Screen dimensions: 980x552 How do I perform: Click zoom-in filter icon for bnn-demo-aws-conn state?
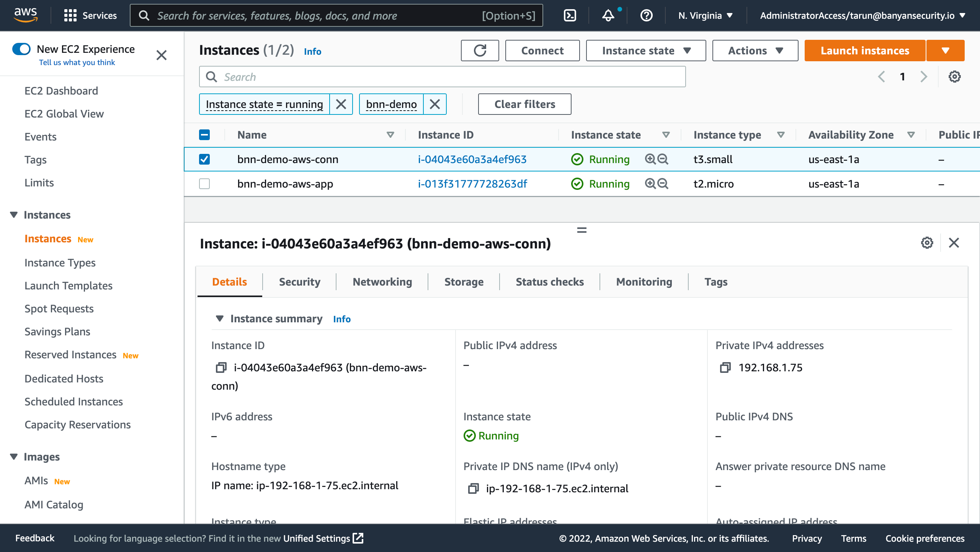[x=650, y=159]
